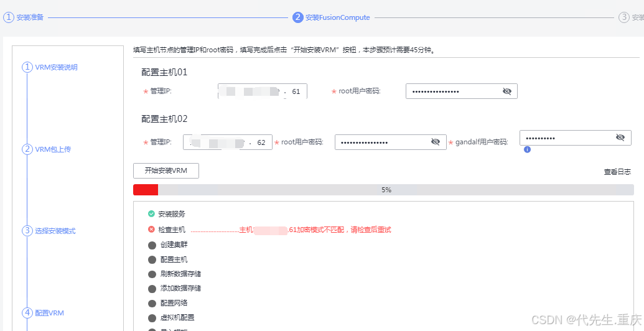644x331 pixels.
Task: Open the 查看日志 link
Action: (x=617, y=172)
